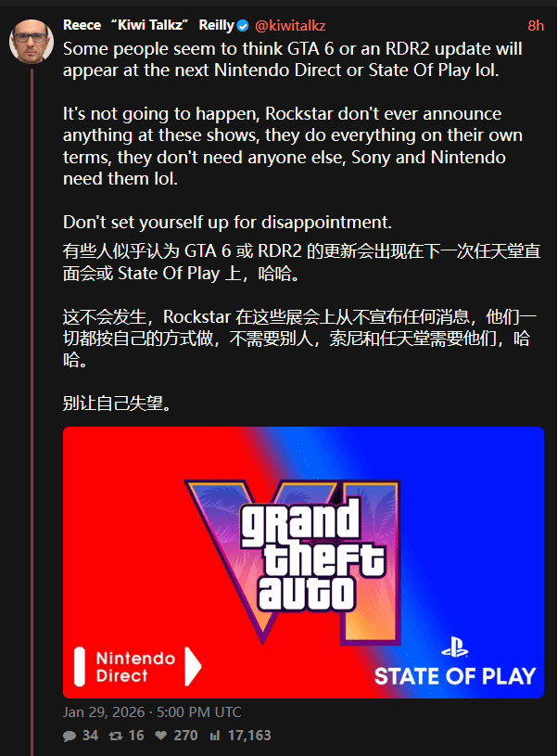The image size is (557, 756).
Task: Open the Jan 29, 2026 5:00 PM UTC date
Action: pyautogui.click(x=152, y=712)
